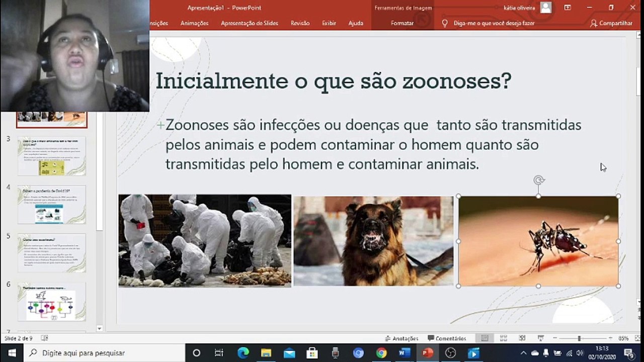644x362 pixels.
Task: Select slide 3 thumbnail in panel
Action: (x=51, y=156)
